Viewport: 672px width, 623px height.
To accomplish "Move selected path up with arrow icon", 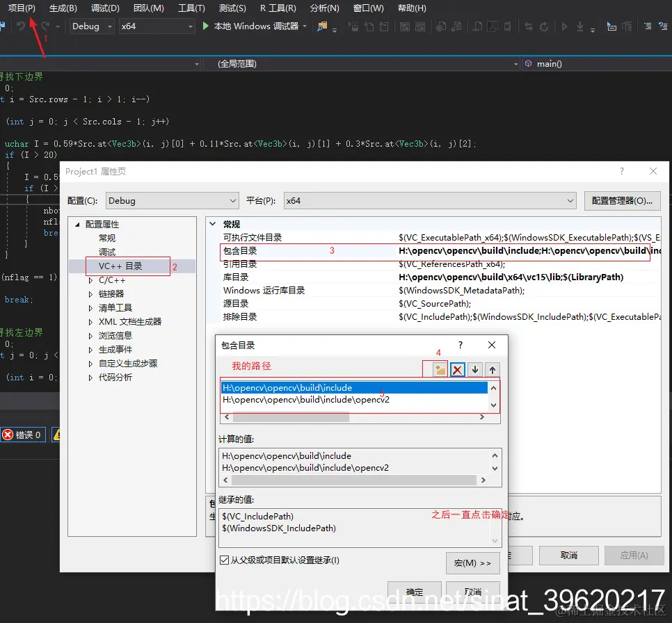I will coord(493,369).
